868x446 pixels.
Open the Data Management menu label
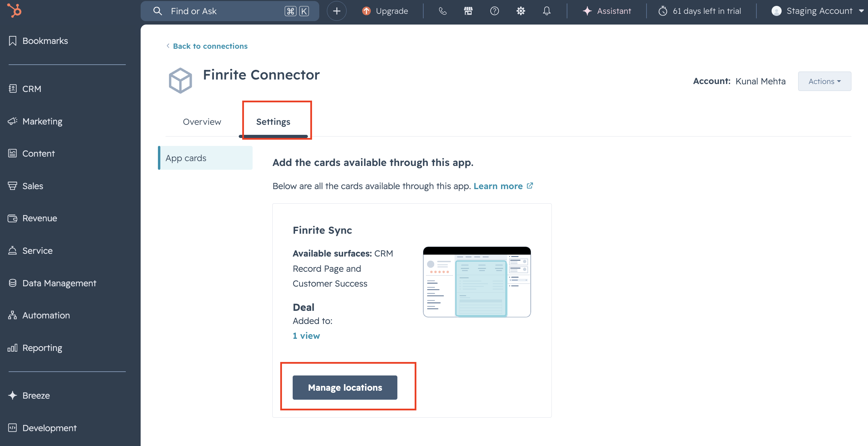pyautogui.click(x=59, y=283)
